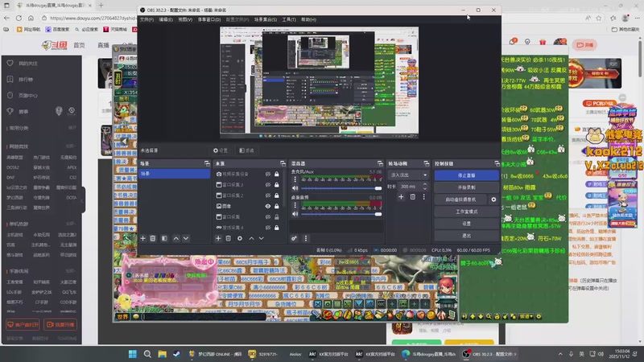
Task: Go to browser home page icon
Action: click(31, 18)
